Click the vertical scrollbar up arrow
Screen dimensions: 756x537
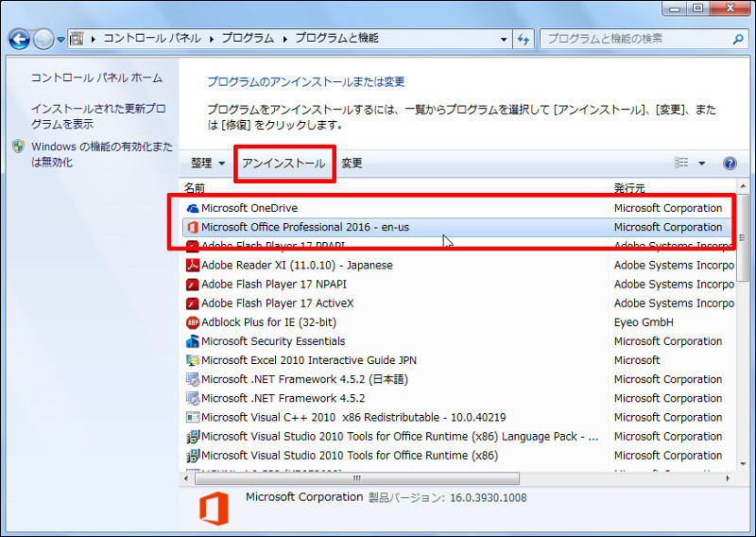[743, 185]
